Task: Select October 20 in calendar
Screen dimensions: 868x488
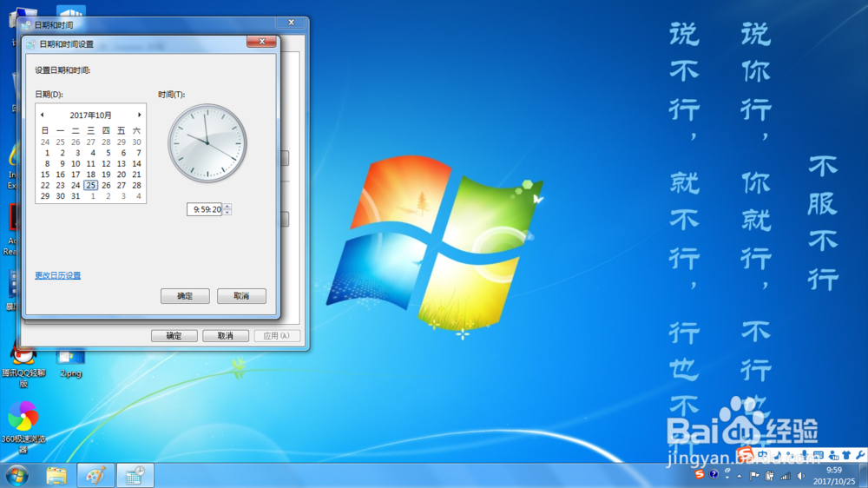Action: click(x=122, y=175)
